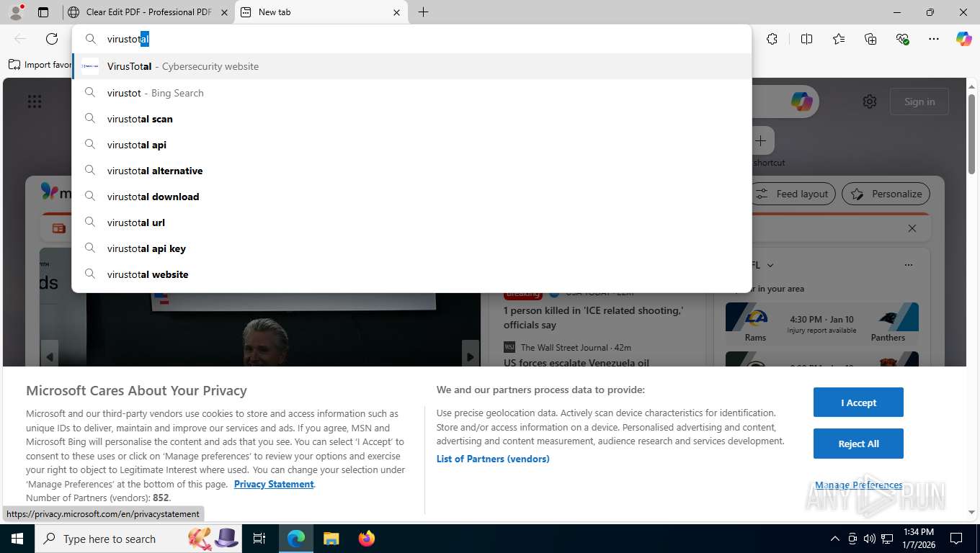
Task: Open Split screen icon
Action: tap(806, 39)
